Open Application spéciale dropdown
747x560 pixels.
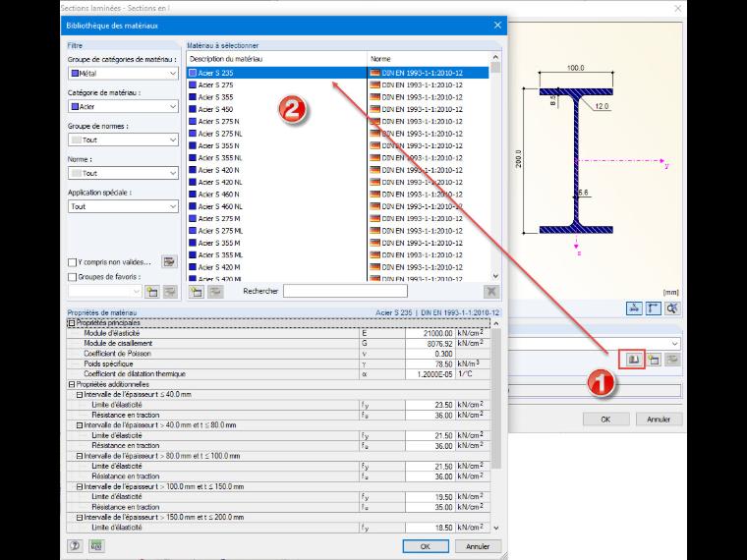124,206
